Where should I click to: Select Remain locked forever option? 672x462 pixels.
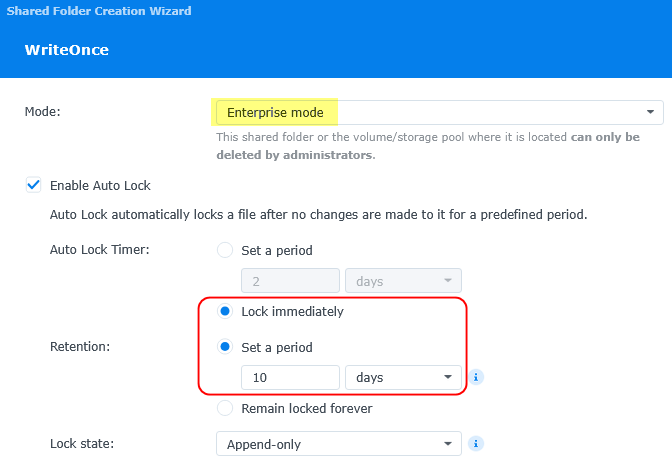click(225, 408)
